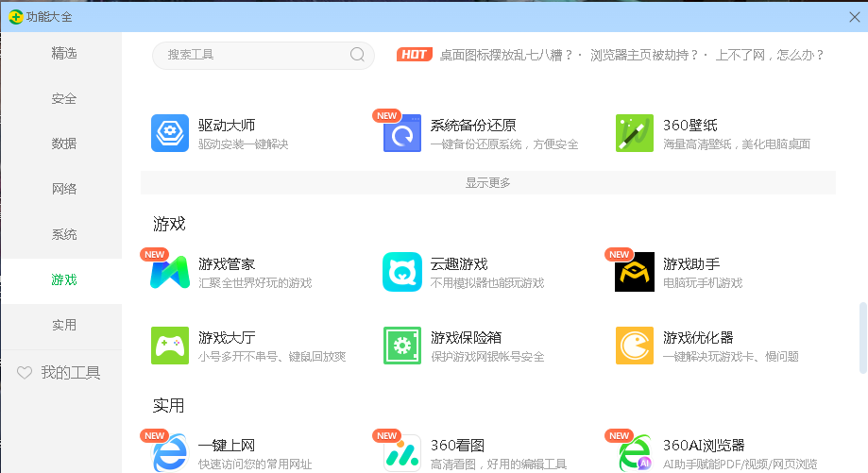Click the 游戏优化器 title text
Image resolution: width=868 pixels, height=473 pixels.
tap(698, 337)
